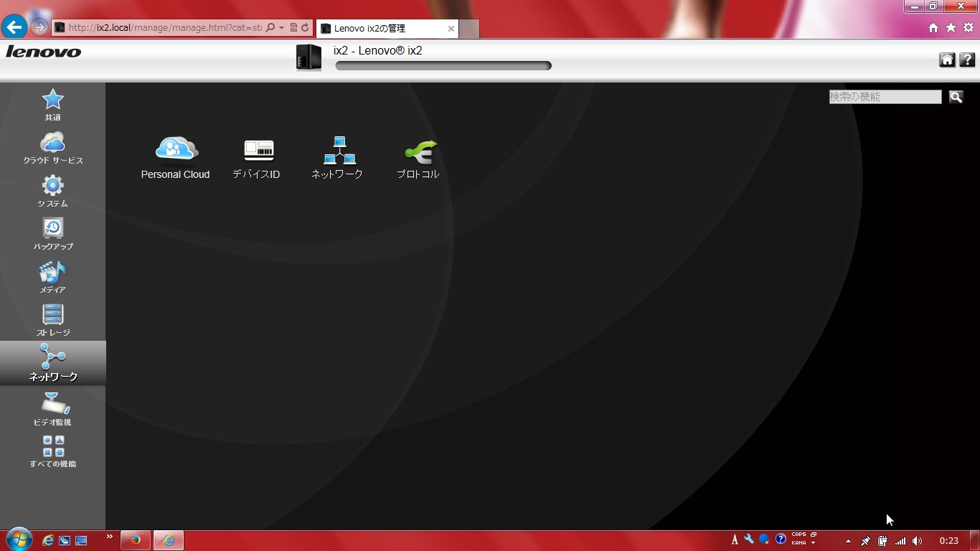Open the ストレージ sidebar category
Viewport: 980px width, 551px height.
pyautogui.click(x=52, y=320)
